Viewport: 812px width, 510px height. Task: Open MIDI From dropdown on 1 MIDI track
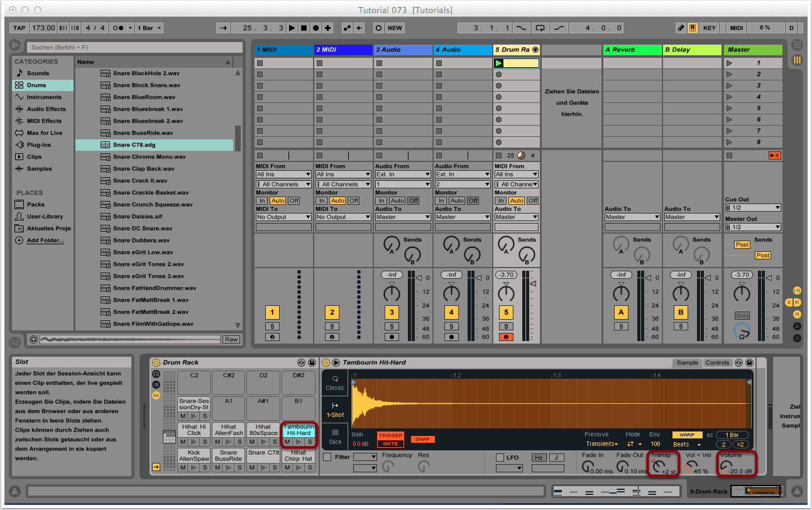coord(283,175)
